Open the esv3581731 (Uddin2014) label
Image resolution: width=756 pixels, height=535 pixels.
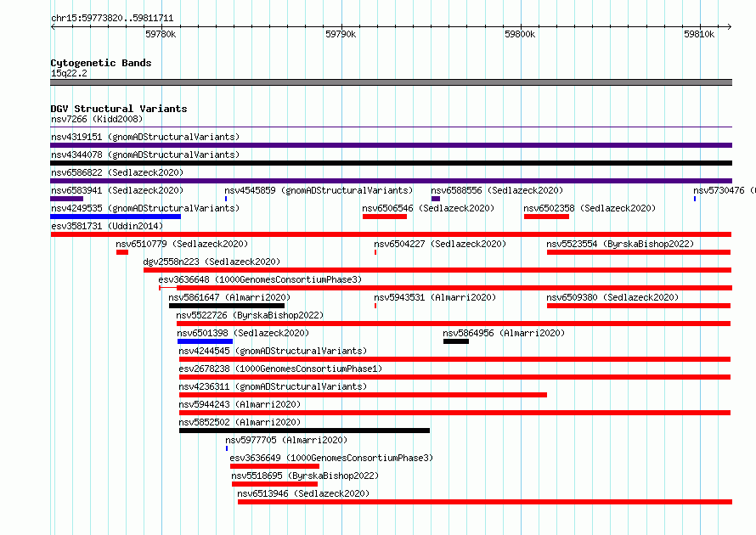point(107,226)
